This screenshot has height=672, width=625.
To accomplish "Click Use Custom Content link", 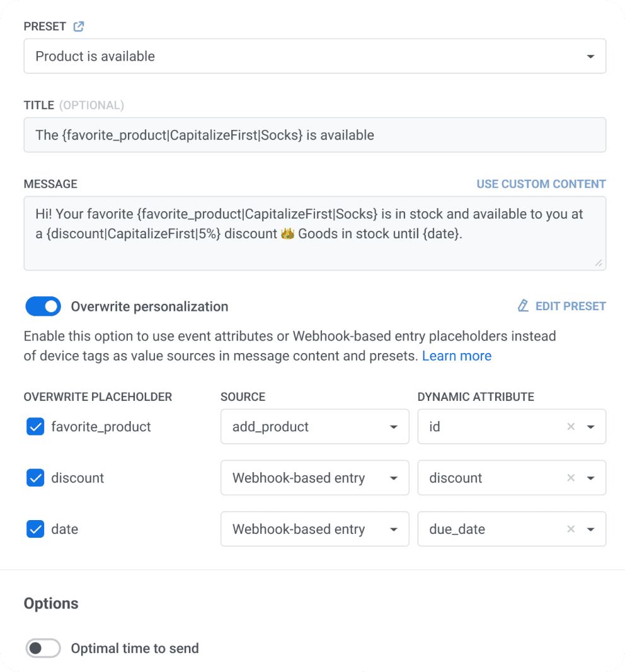I will [x=541, y=184].
